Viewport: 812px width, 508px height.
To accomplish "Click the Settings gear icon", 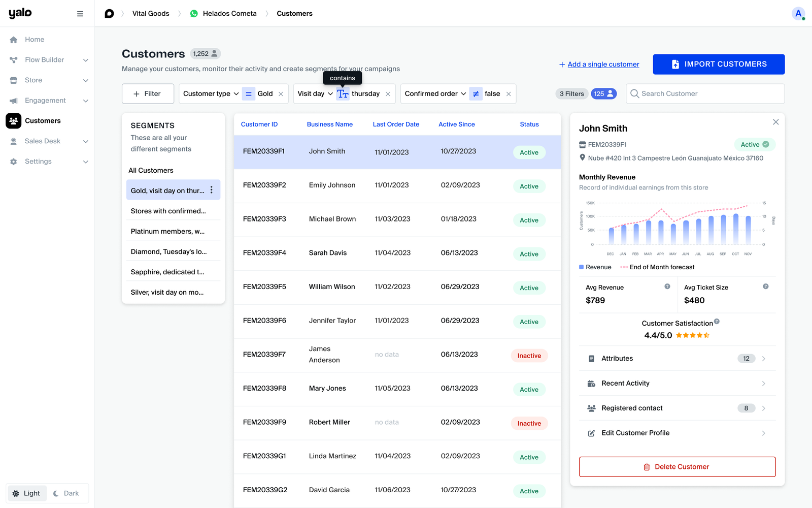I will click(x=14, y=162).
